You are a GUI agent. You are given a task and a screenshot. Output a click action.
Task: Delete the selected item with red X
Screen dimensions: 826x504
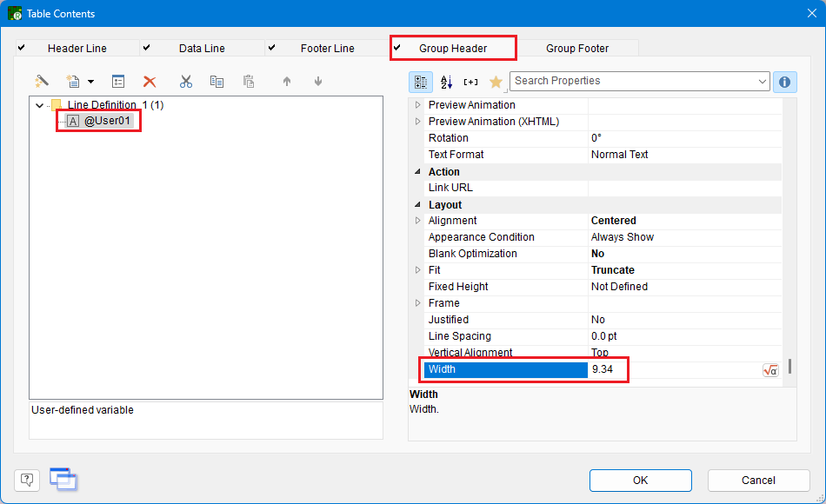click(x=150, y=81)
